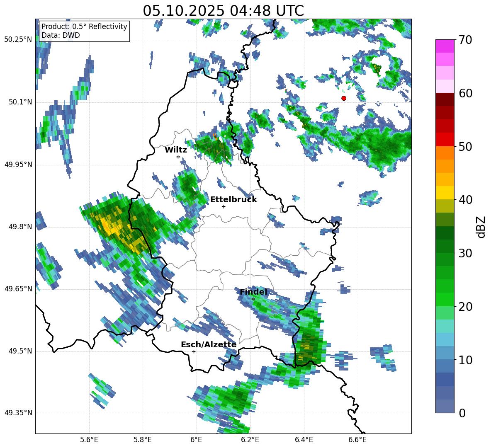Click the 6.6°E longitude label
This screenshot has height=448, width=491.
[x=357, y=440]
